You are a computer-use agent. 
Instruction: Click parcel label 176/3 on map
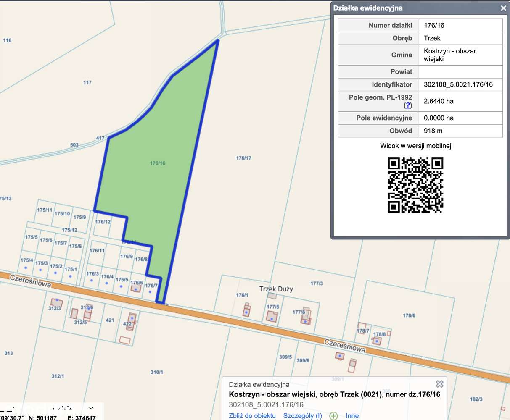(92, 274)
